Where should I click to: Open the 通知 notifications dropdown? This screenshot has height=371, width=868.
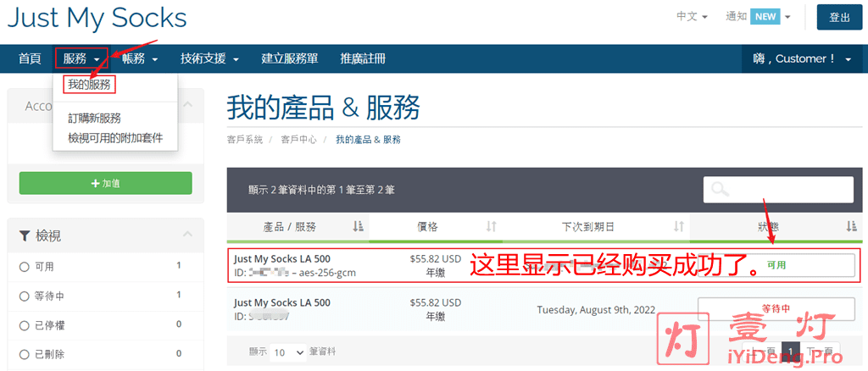758,17
